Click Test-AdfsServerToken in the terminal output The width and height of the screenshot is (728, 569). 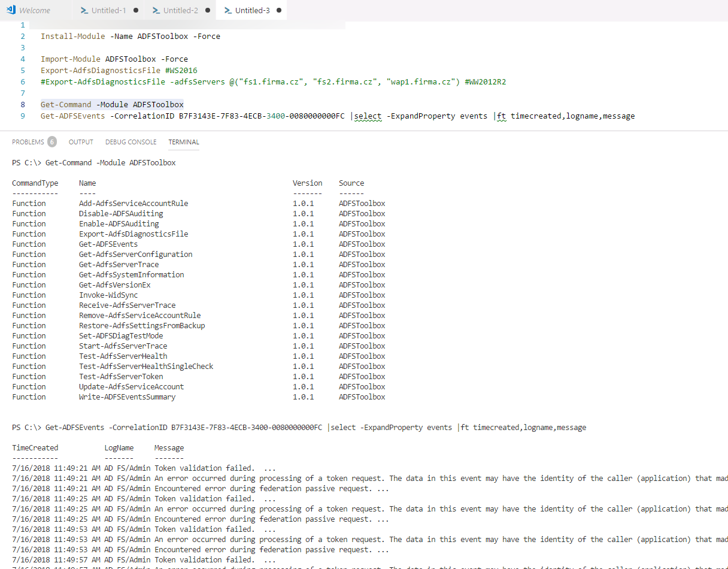(121, 377)
